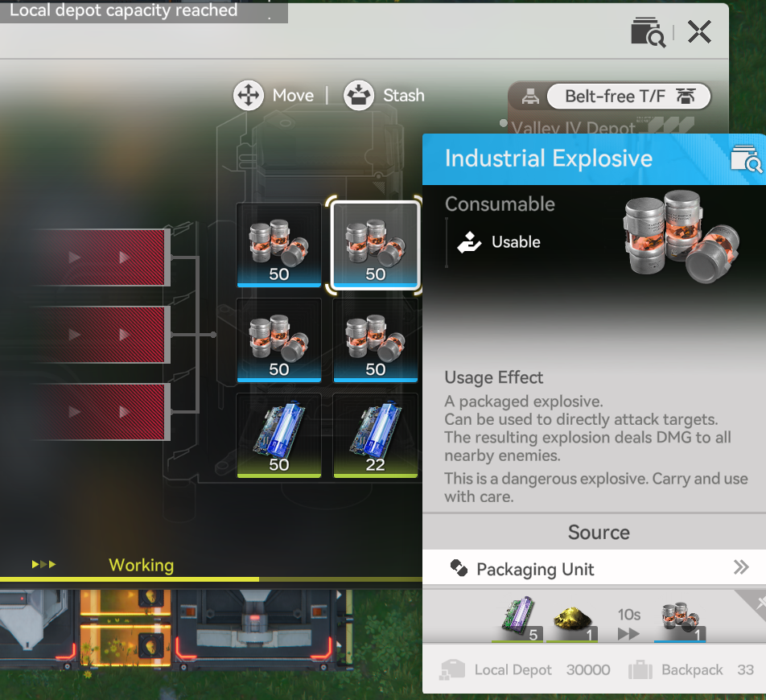
Task: Click the Packaging Unit icon
Action: [459, 567]
